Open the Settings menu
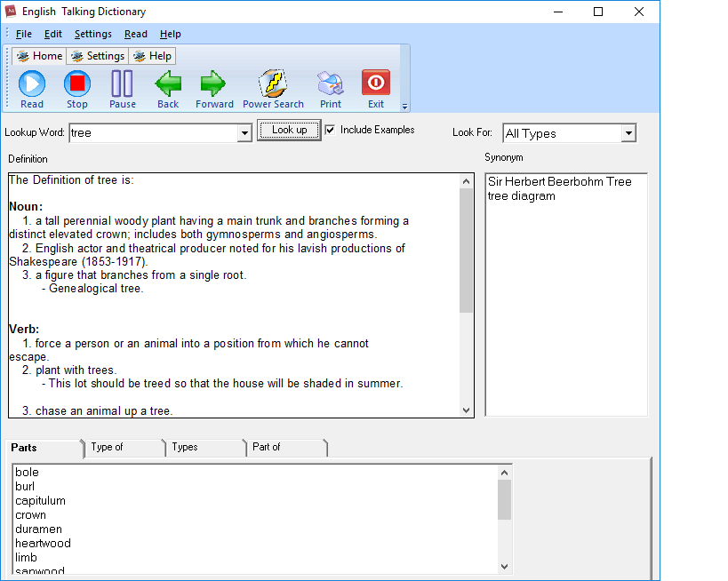The width and height of the screenshot is (728, 581). (x=92, y=34)
